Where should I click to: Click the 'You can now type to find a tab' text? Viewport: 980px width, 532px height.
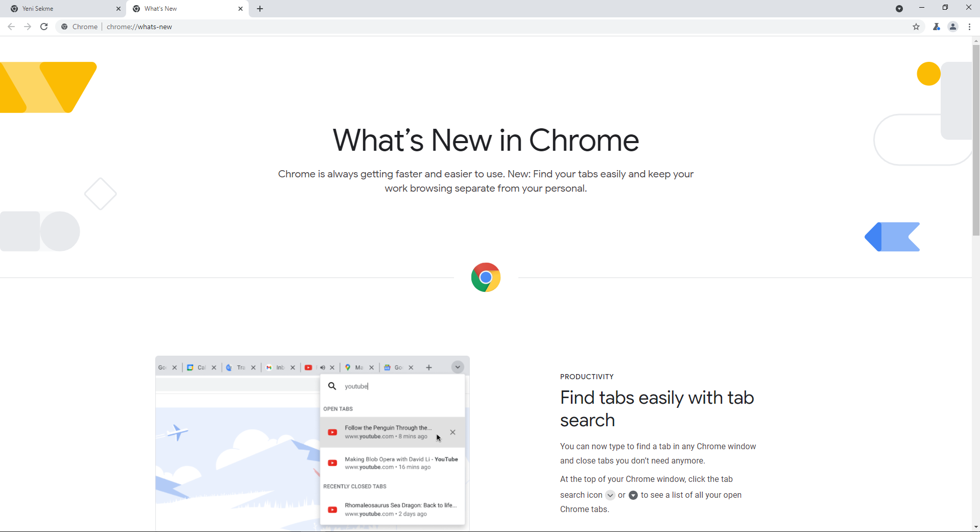tap(658, 453)
